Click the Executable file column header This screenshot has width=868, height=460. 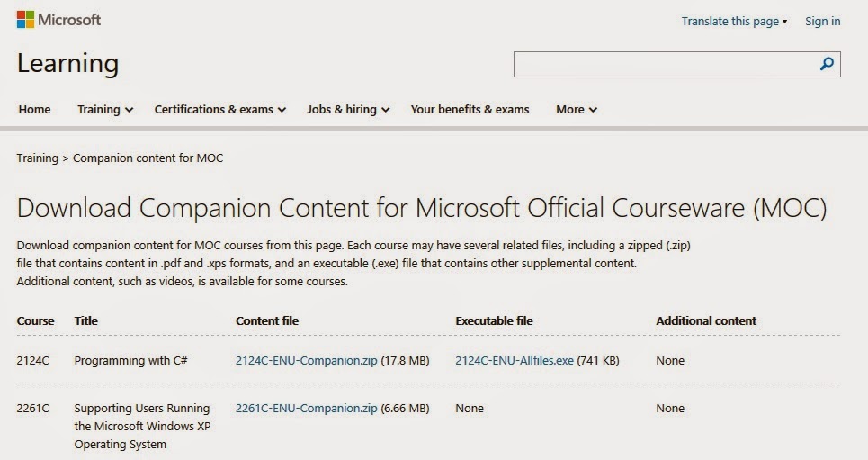[x=494, y=320]
